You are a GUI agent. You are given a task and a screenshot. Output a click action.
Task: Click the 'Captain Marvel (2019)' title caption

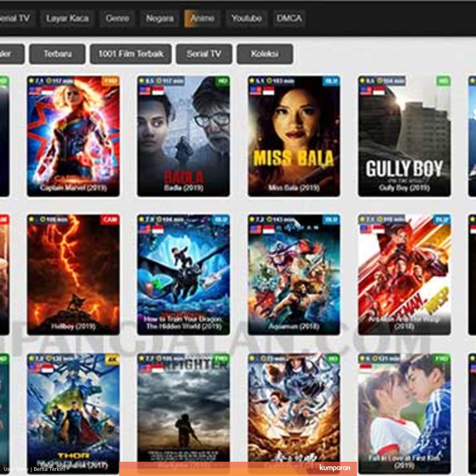click(73, 188)
